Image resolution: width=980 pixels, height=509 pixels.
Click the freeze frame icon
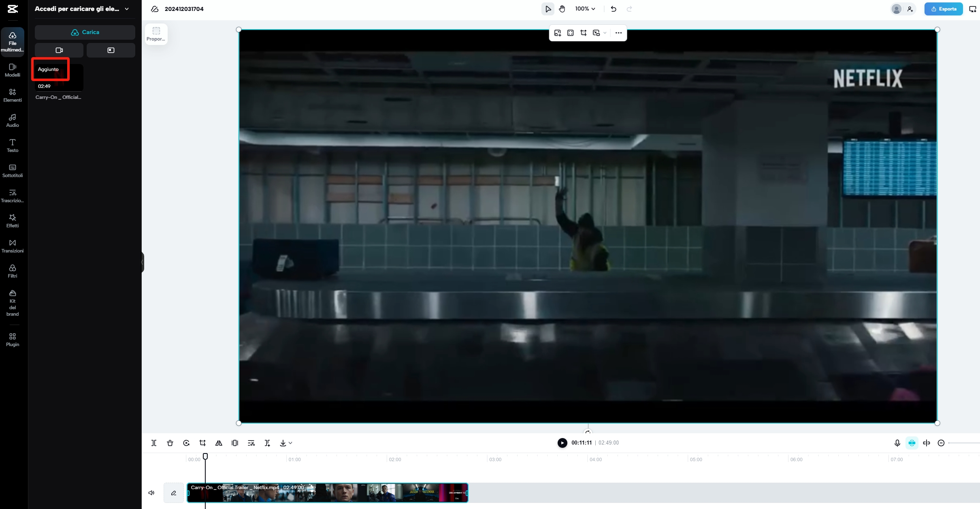(235, 443)
